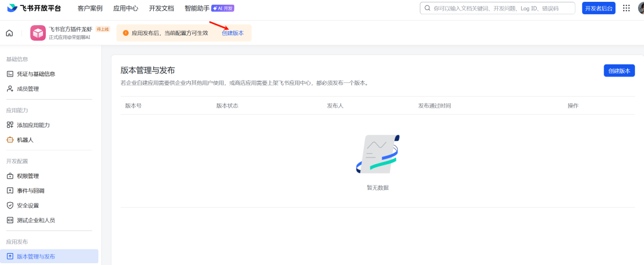This screenshot has height=265, width=644.
Task: Click the 事件与回调 icon
Action: click(10, 190)
